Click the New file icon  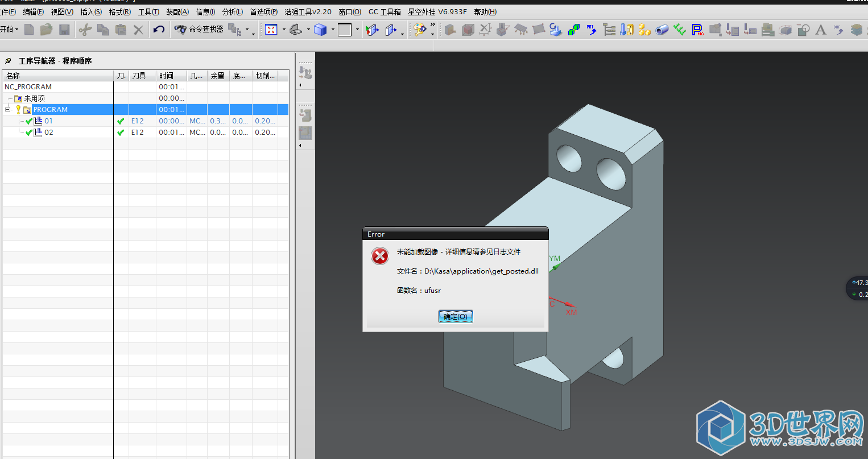[x=30, y=30]
